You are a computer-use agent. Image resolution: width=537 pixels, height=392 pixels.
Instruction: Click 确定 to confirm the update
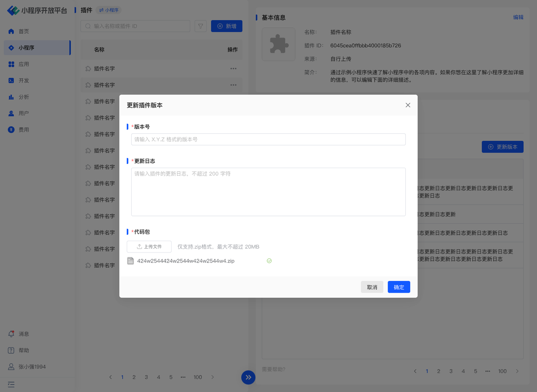pos(399,287)
